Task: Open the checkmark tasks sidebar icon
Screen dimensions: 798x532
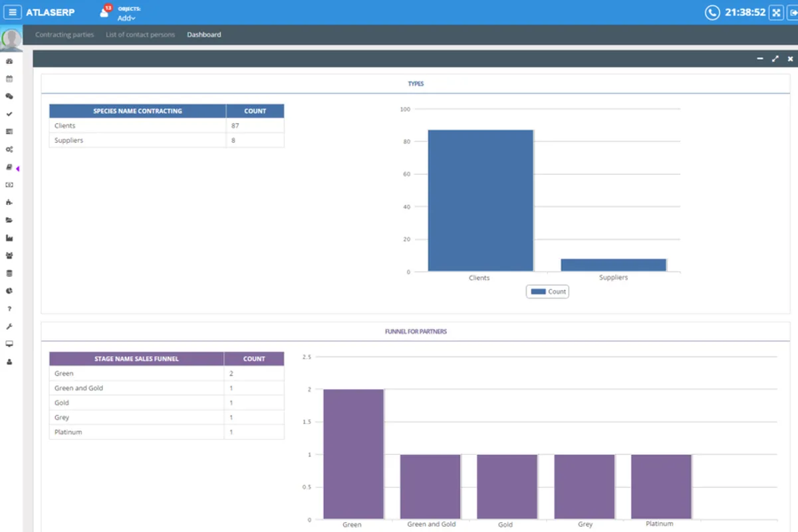Action: click(9, 114)
